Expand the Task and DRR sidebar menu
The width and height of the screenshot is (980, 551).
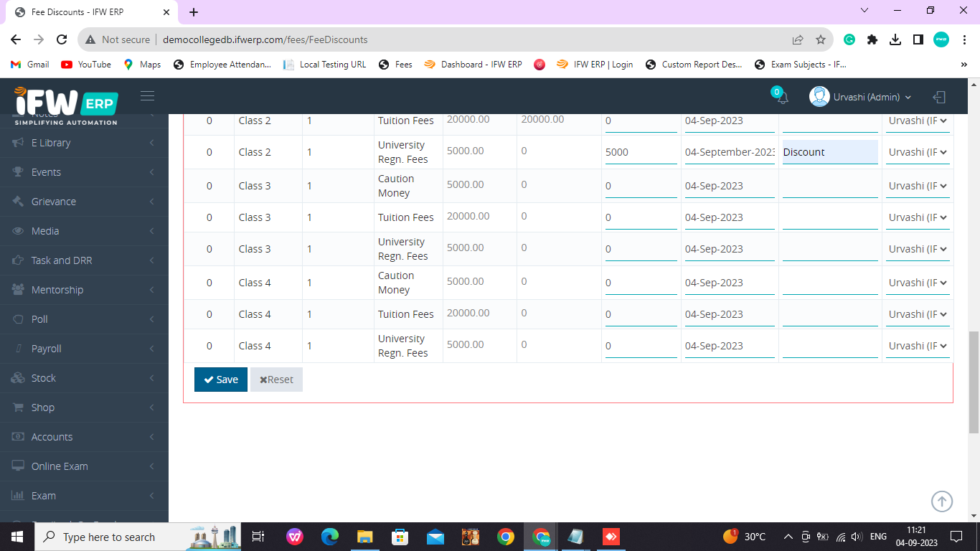point(84,260)
